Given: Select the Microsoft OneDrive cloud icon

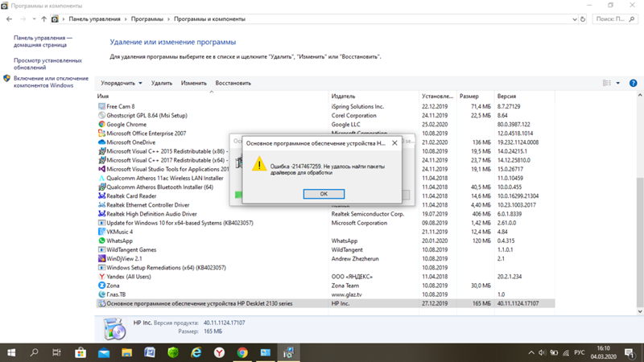Looking at the screenshot, I should pyautogui.click(x=101, y=142).
